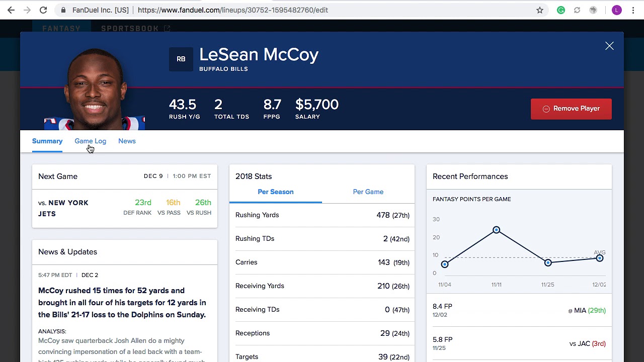
Task: Show Per Season stats
Action: [276, 192]
